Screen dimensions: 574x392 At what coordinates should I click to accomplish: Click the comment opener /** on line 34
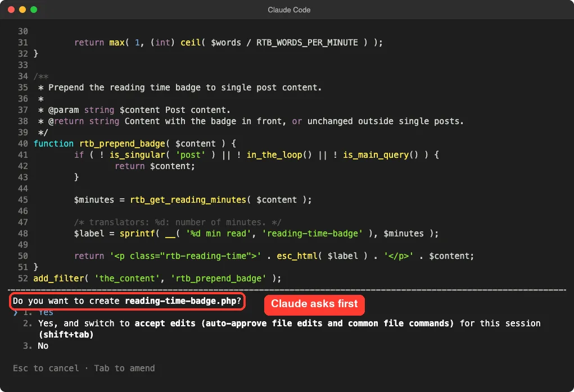click(41, 76)
